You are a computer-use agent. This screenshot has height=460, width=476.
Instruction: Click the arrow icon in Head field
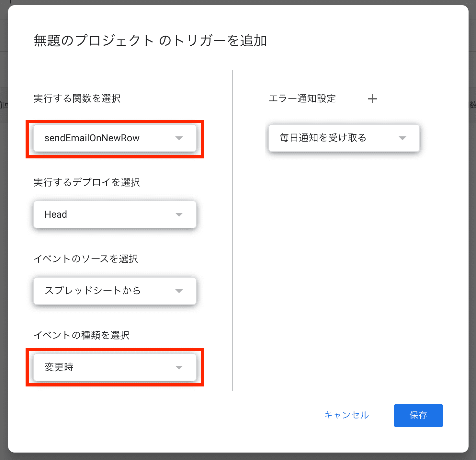tap(179, 215)
